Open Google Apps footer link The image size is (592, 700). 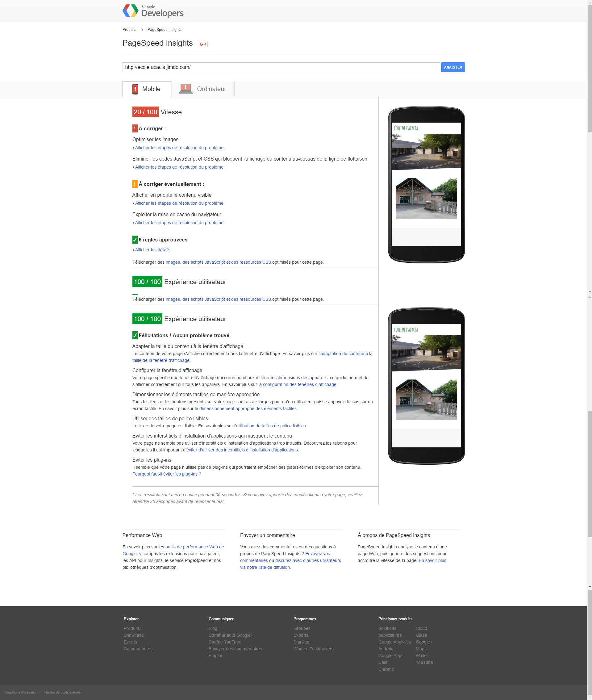391,655
